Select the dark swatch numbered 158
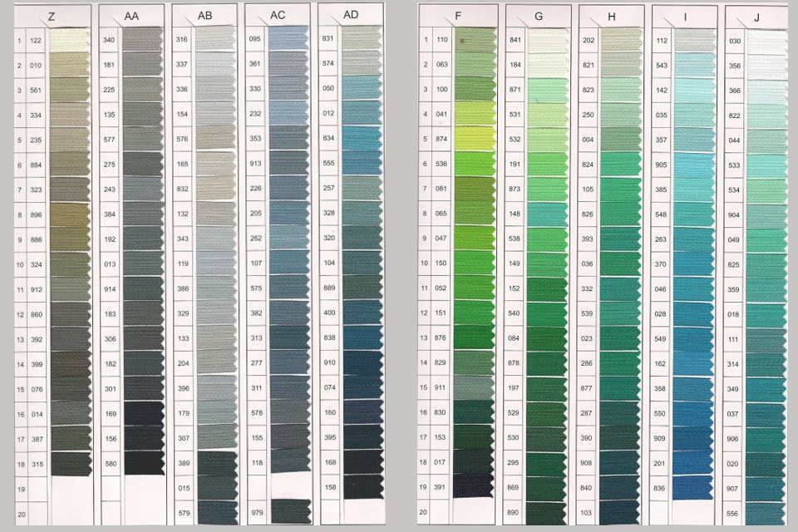Screen dimensions: 798x532 (363, 487)
